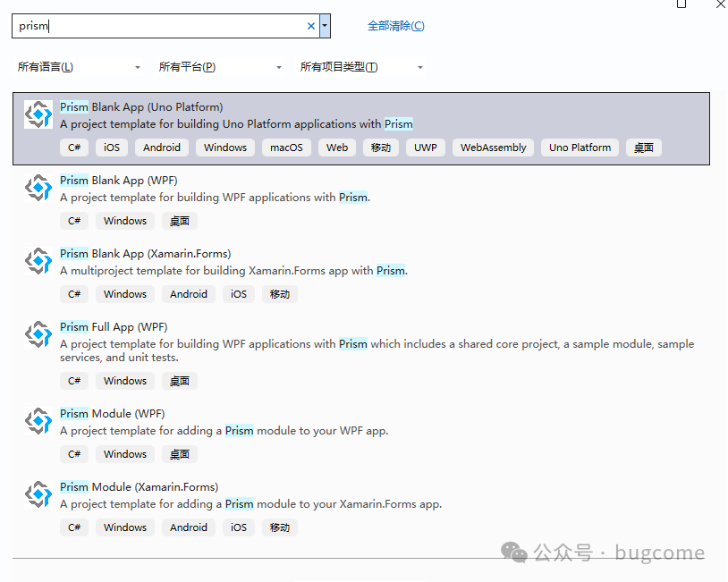Click the Xamarin.Forms module description text
This screenshot has height=582, width=728.
[250, 504]
